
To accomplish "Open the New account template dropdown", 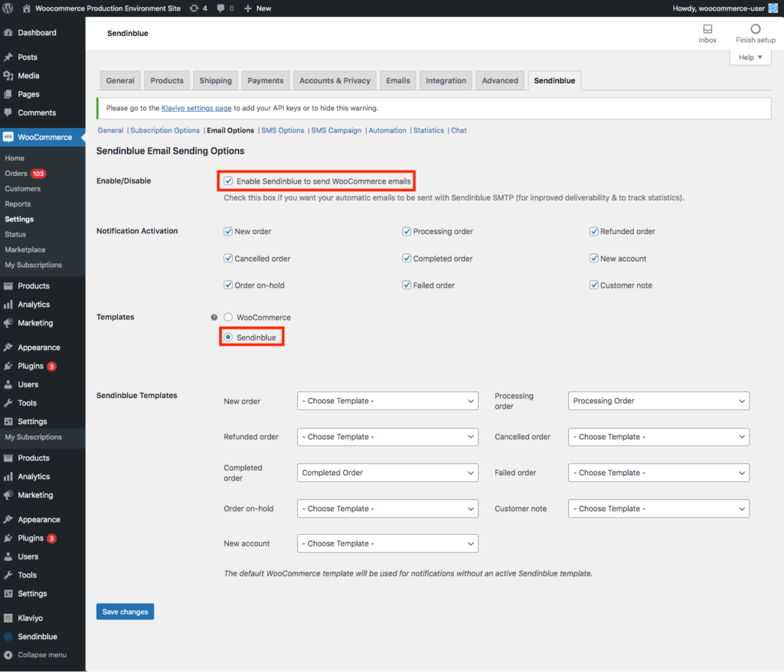I will (x=387, y=543).
